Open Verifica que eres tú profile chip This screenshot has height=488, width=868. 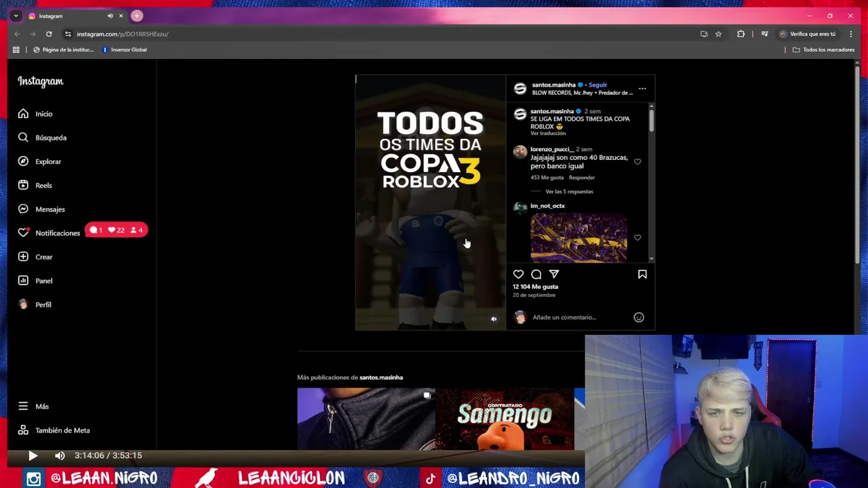coord(808,34)
